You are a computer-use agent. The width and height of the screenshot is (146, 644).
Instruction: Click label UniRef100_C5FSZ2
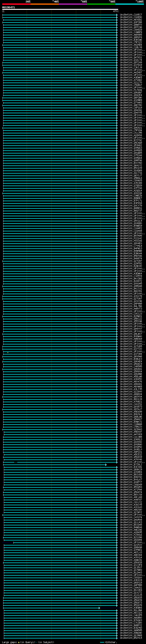coord(131,42)
